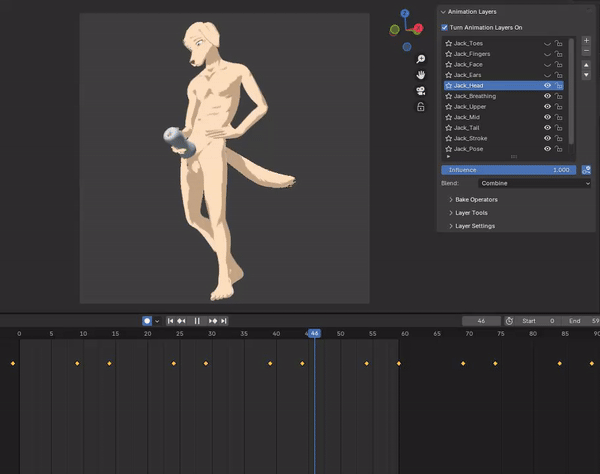Click the zoom magnifier viewport icon
Viewport: 600px width, 474px height.
[x=421, y=59]
